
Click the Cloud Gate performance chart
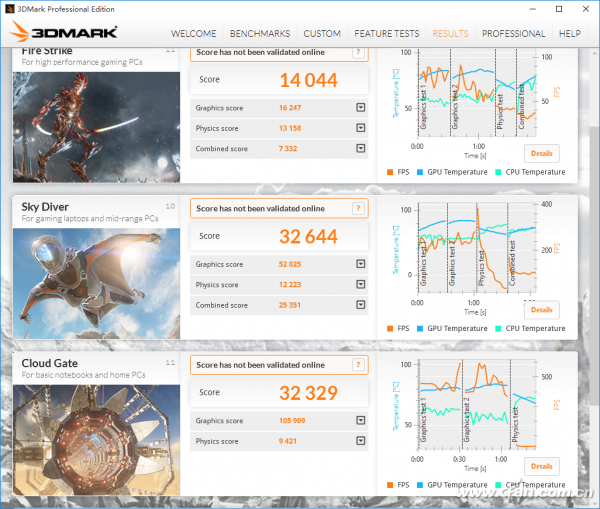pos(477,405)
